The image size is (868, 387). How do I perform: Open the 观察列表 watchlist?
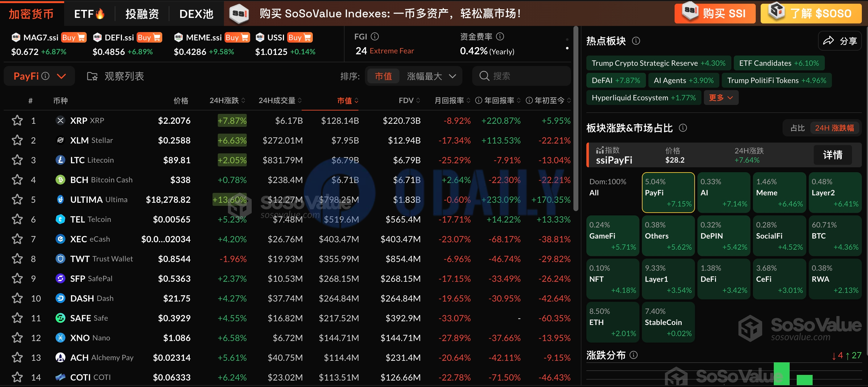pos(115,76)
